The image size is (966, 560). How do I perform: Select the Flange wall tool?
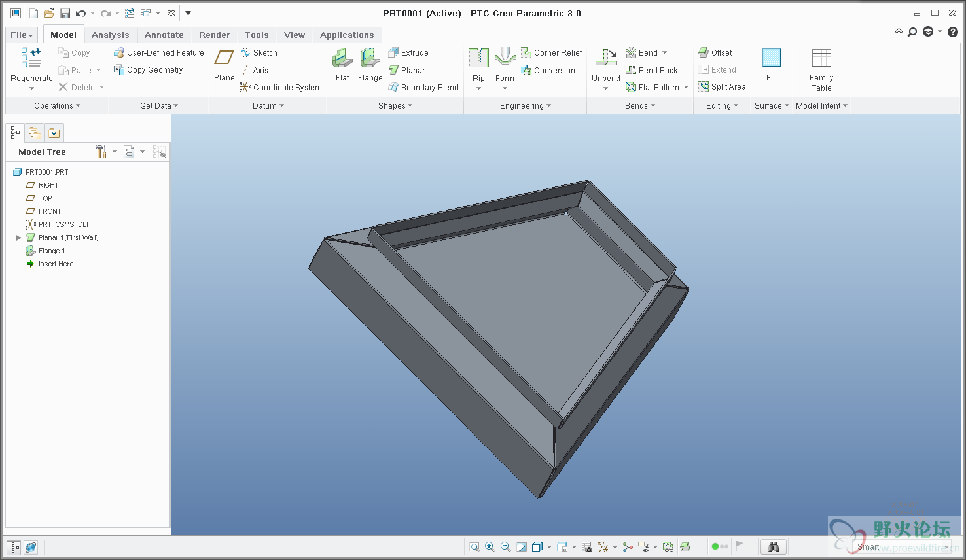point(370,65)
